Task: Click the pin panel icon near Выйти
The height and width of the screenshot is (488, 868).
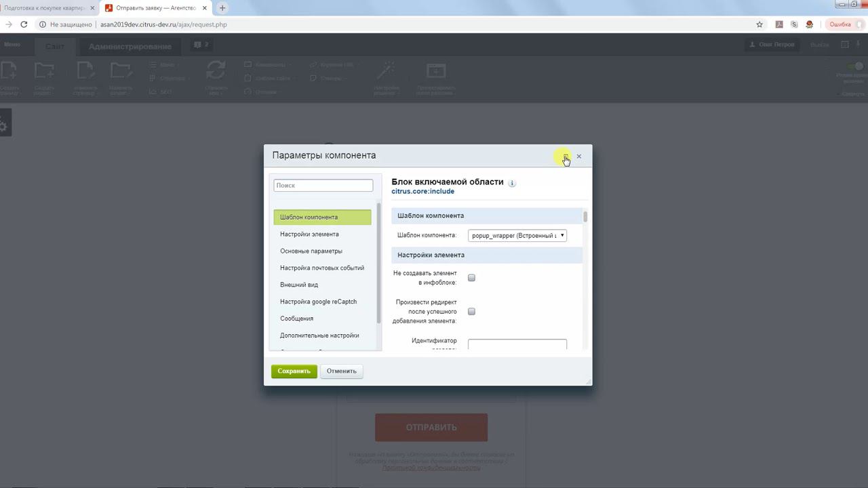Action: (x=859, y=45)
